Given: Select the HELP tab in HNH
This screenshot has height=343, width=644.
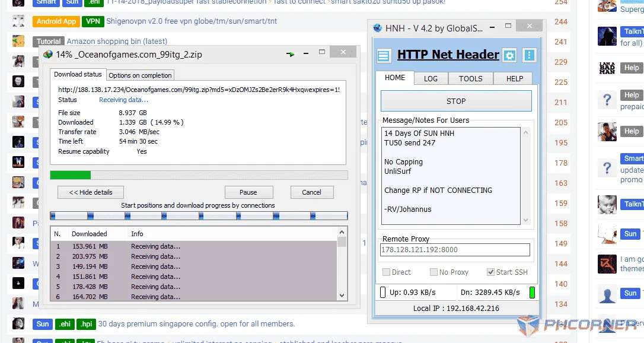Looking at the screenshot, I should (x=515, y=78).
